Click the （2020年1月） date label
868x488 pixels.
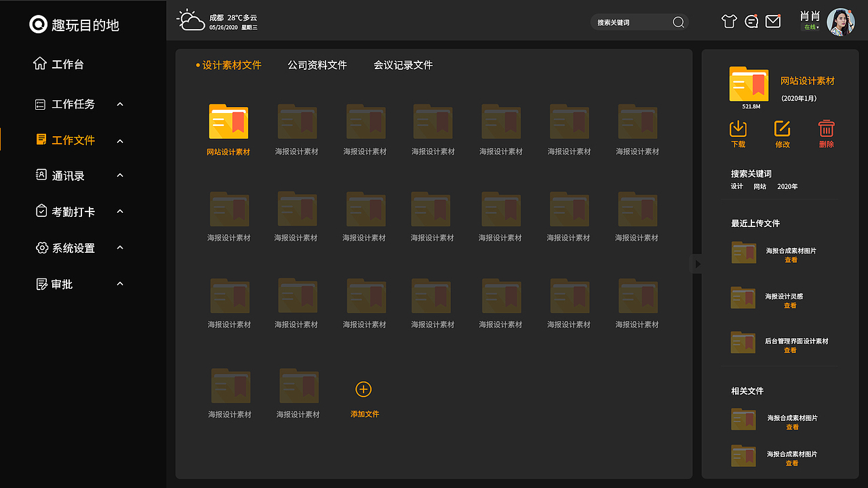[799, 98]
